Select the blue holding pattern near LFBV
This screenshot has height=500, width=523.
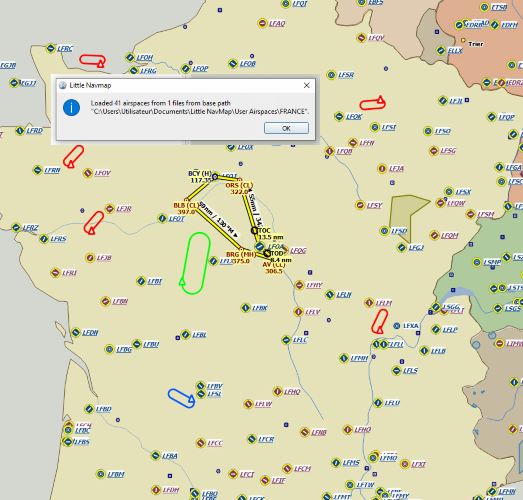(181, 398)
